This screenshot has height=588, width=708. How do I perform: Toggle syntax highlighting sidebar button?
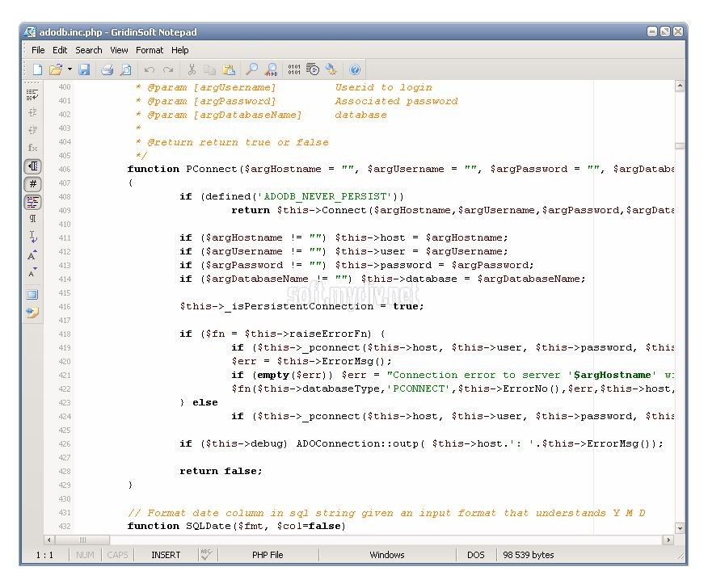(x=32, y=202)
